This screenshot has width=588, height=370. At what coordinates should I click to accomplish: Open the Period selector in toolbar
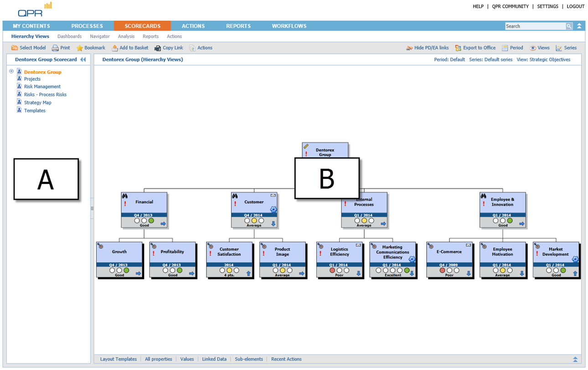(x=512, y=48)
